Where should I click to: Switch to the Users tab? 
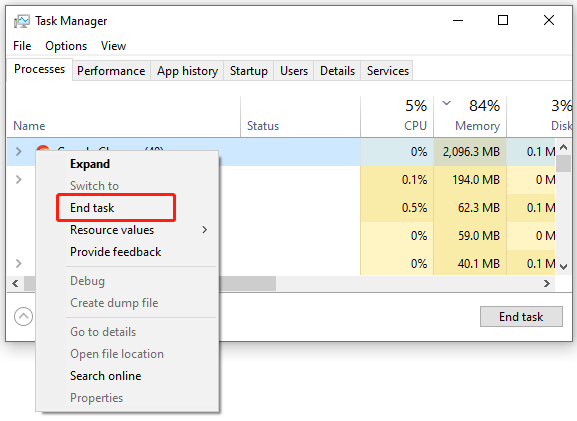294,71
